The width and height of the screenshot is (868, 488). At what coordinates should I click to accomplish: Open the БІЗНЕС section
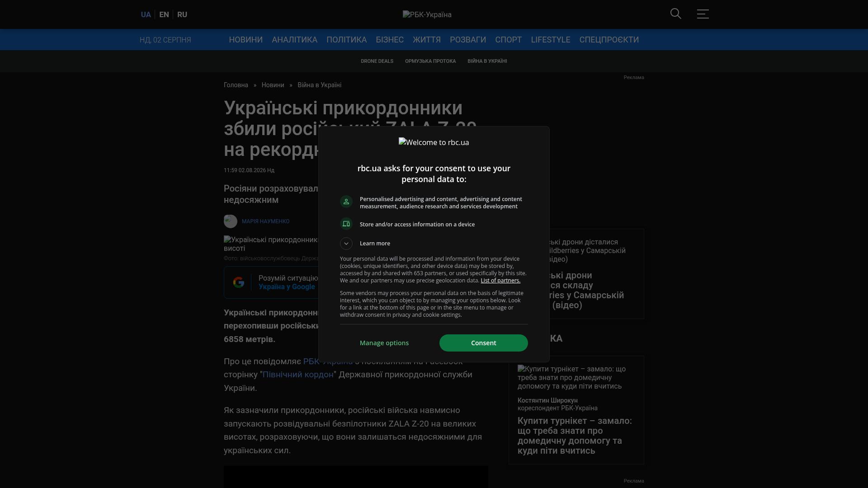(x=390, y=40)
